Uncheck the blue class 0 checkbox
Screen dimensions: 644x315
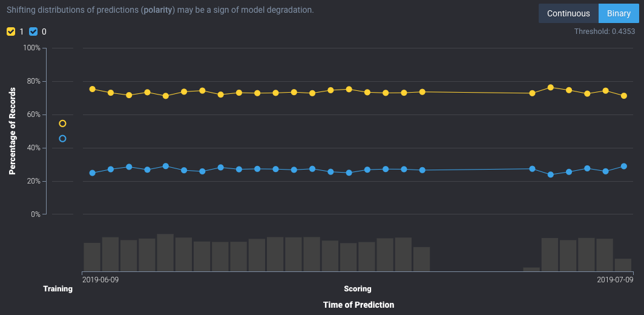point(33,31)
